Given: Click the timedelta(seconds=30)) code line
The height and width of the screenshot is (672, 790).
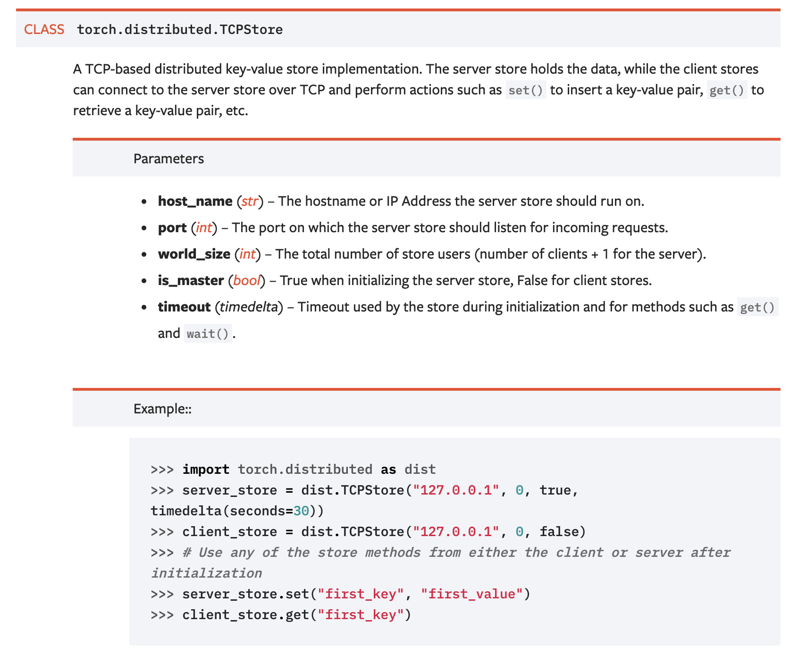Looking at the screenshot, I should 237,511.
